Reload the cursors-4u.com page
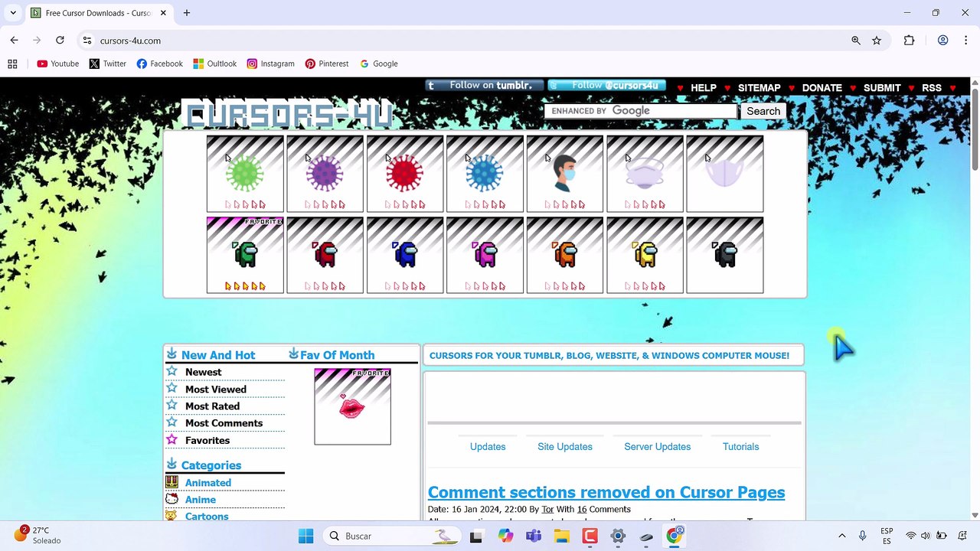 point(60,41)
